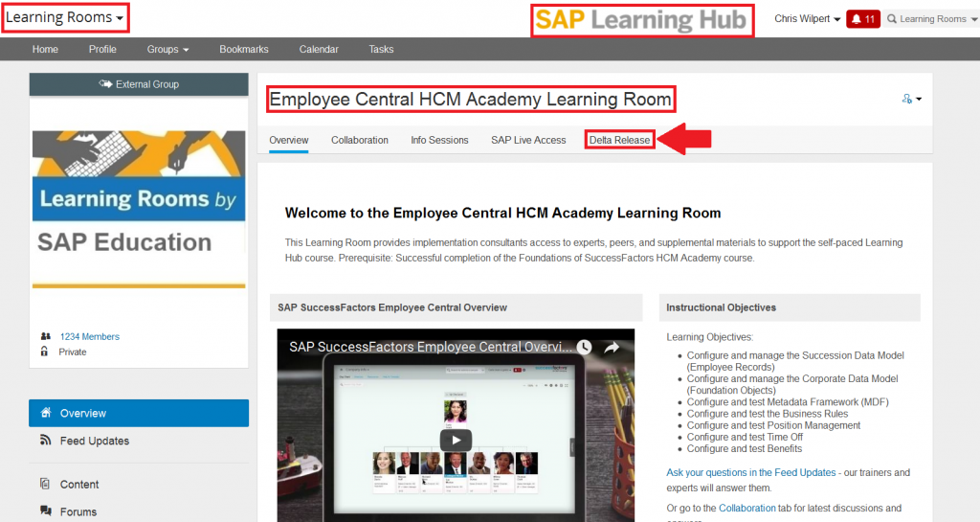Open the Learning Rooms dropdown at top-left
Screen dimensions: 980x522
[64, 17]
